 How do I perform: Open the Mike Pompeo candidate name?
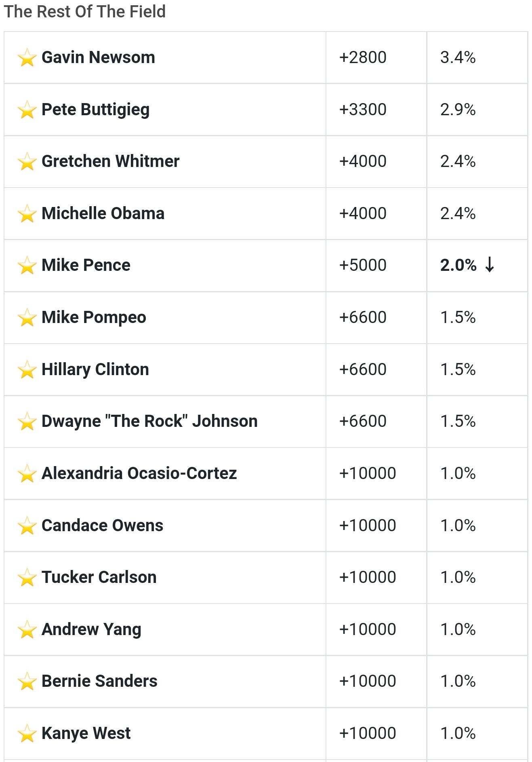pyautogui.click(x=94, y=317)
